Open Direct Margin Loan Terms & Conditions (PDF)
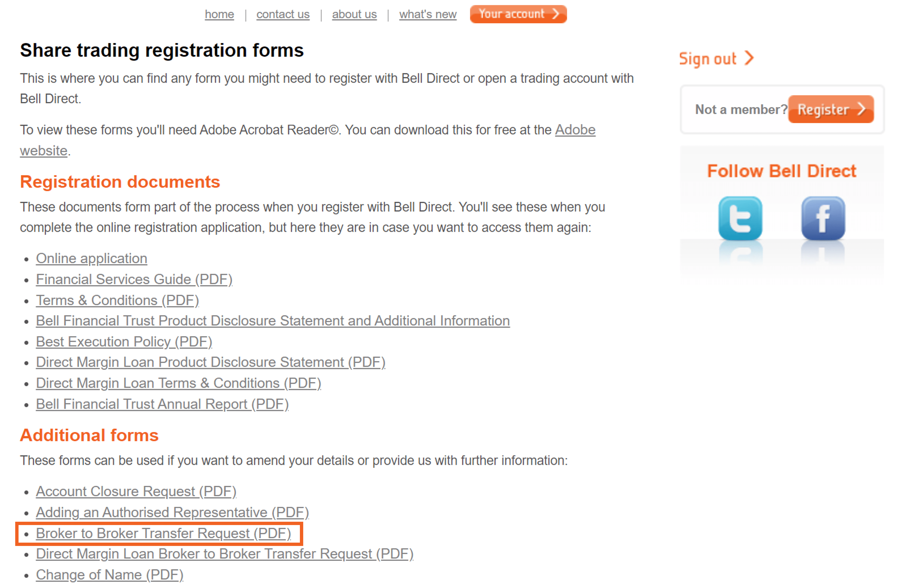Image resolution: width=922 pixels, height=588 pixels. pyautogui.click(x=178, y=383)
